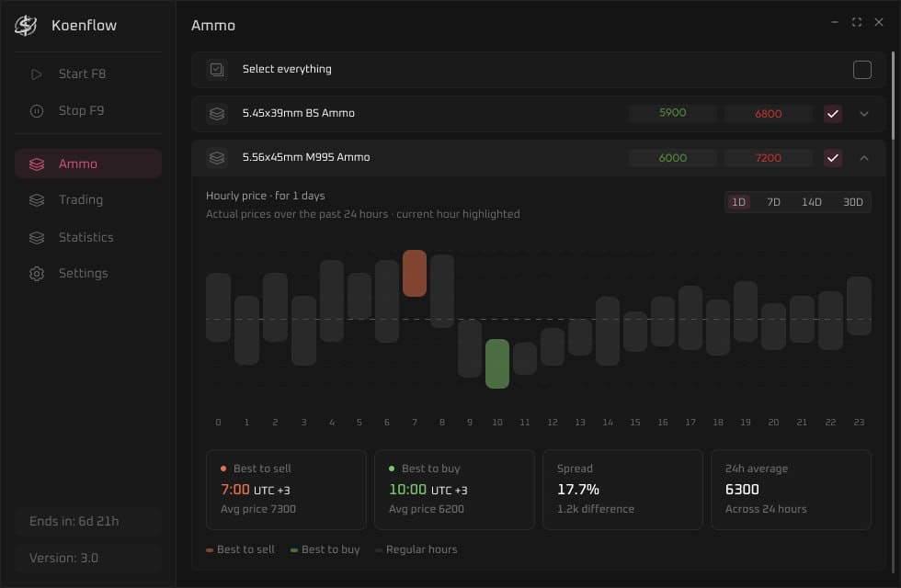The height and width of the screenshot is (588, 901).
Task: Uncheck the 5.45x39mm BS Ammo checkbox
Action: 833,114
